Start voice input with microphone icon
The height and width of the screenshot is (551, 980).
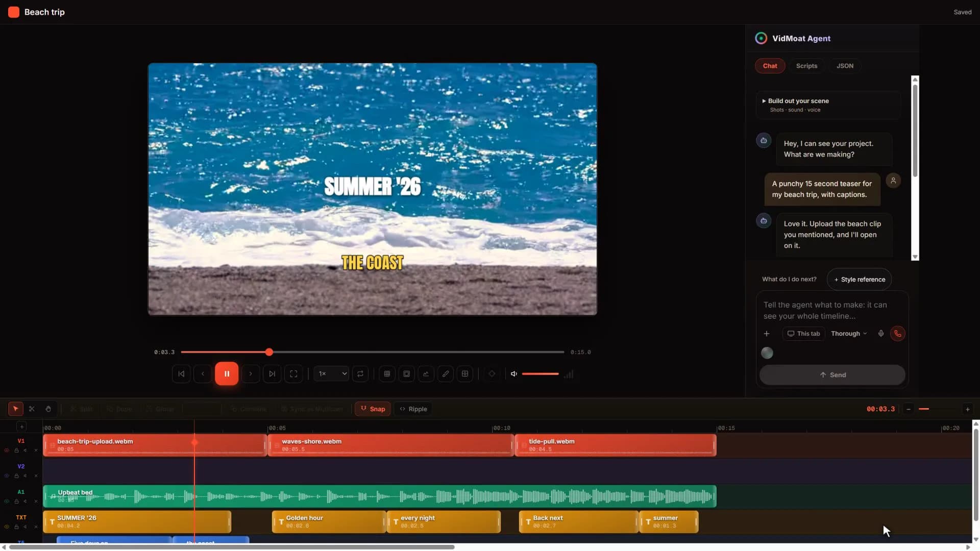[x=881, y=334]
